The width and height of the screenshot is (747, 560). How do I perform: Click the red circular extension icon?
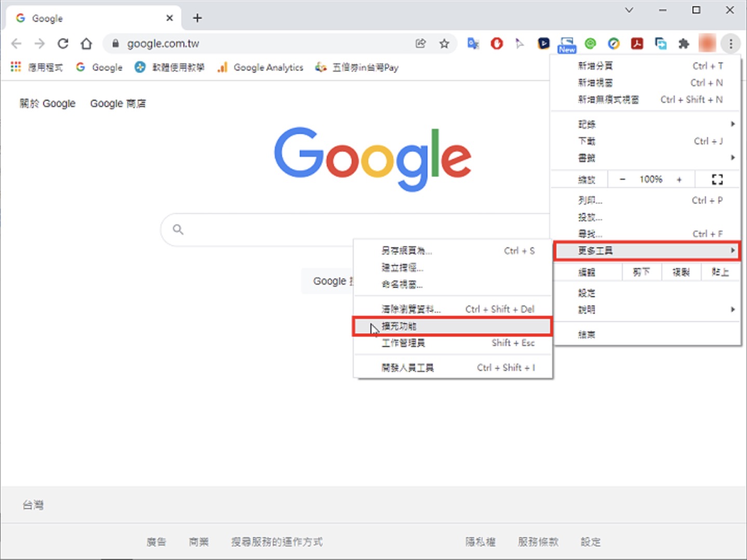pos(497,44)
